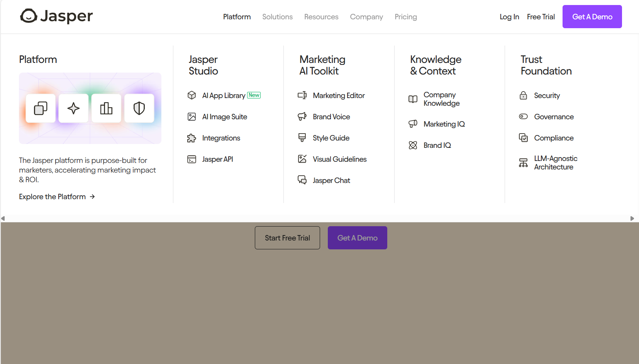Click the Brand Voice megaphone icon

(x=302, y=117)
